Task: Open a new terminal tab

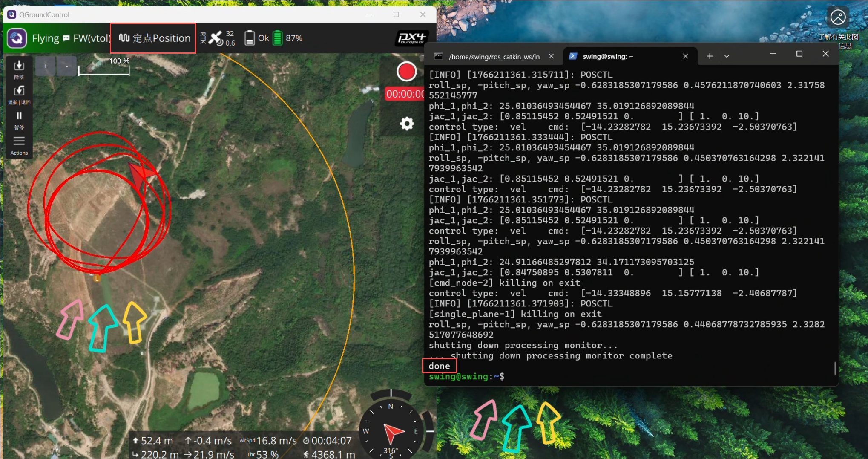Action: tap(710, 56)
